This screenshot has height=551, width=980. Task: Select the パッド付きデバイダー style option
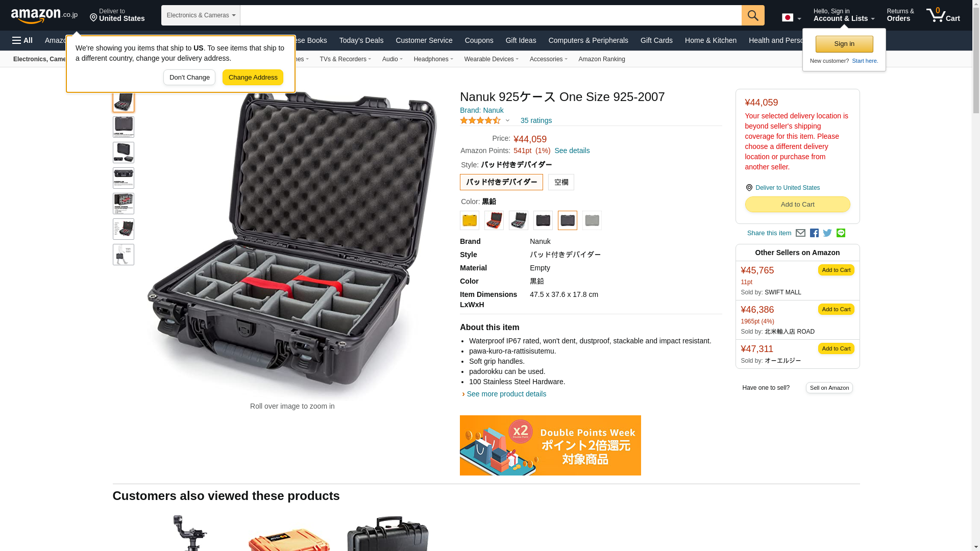tap(501, 182)
